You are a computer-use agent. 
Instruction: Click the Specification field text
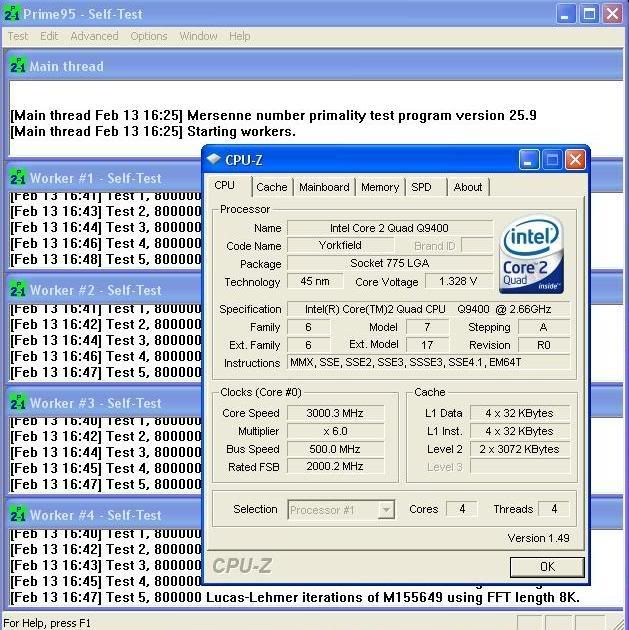click(429, 309)
